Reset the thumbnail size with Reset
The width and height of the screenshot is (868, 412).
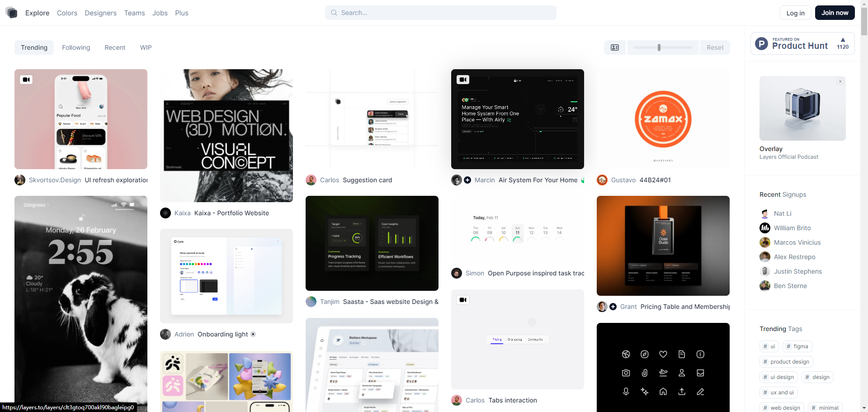715,47
